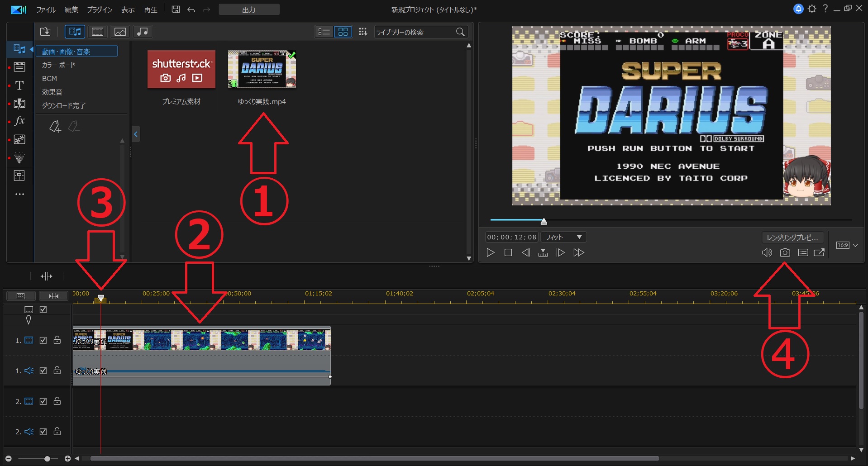Open the Particle Room icon
This screenshot has height=466, width=868.
pos(19,157)
